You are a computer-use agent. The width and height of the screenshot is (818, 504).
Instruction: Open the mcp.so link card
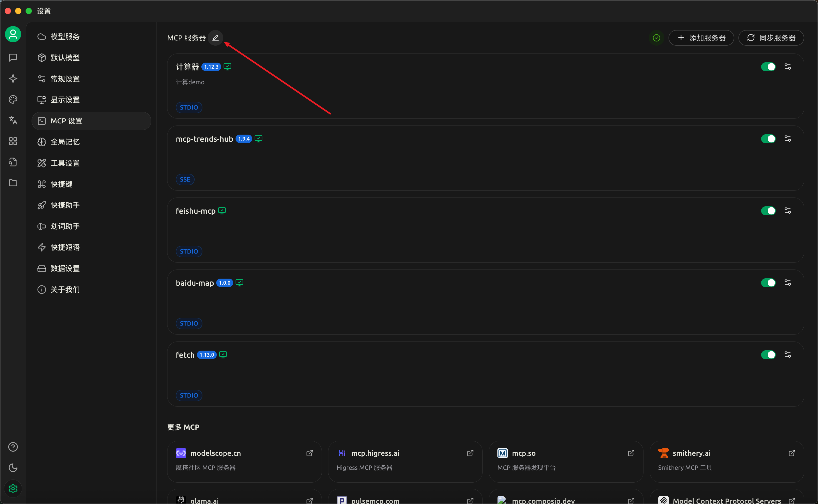pos(566,461)
